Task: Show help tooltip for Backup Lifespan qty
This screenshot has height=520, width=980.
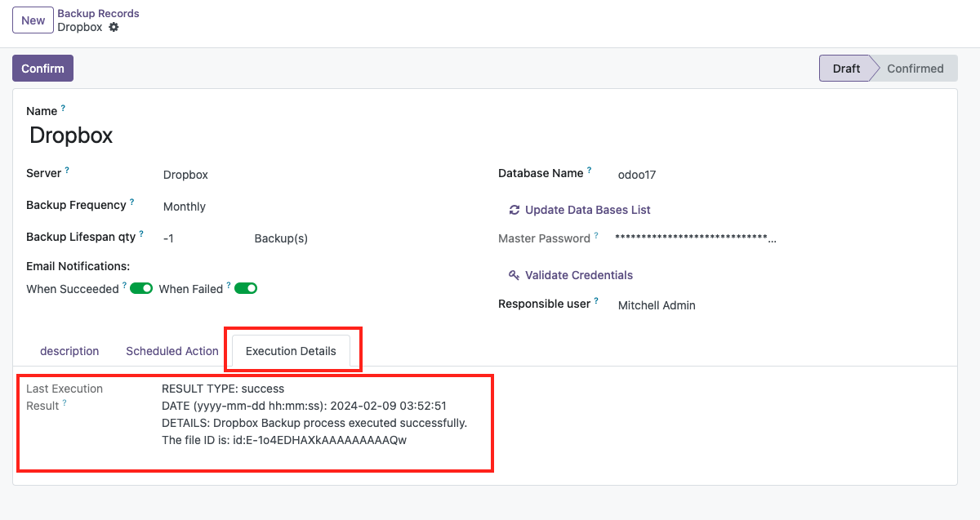Action: (x=141, y=233)
